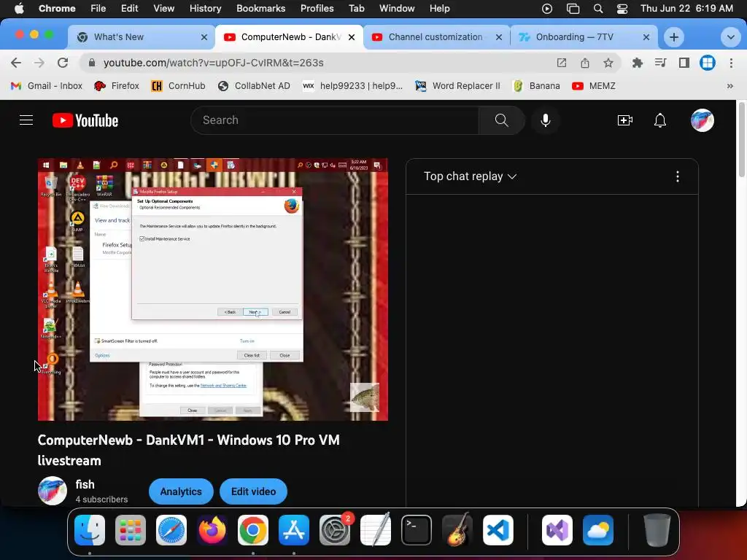Click the share page icon
747x560 pixels.
click(x=585, y=63)
